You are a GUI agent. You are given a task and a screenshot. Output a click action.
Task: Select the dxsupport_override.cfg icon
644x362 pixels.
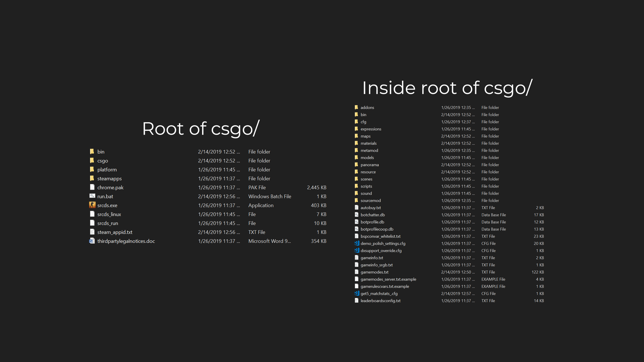tap(357, 250)
